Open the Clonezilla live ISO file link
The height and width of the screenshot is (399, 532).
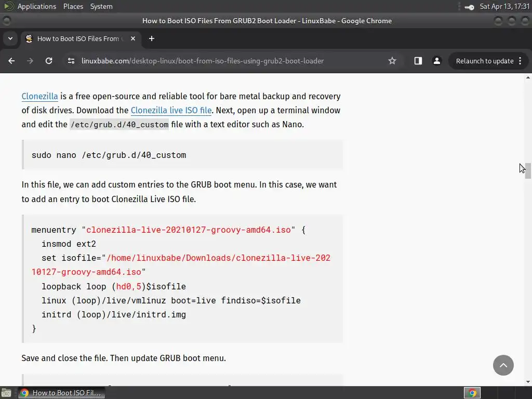tap(171, 110)
